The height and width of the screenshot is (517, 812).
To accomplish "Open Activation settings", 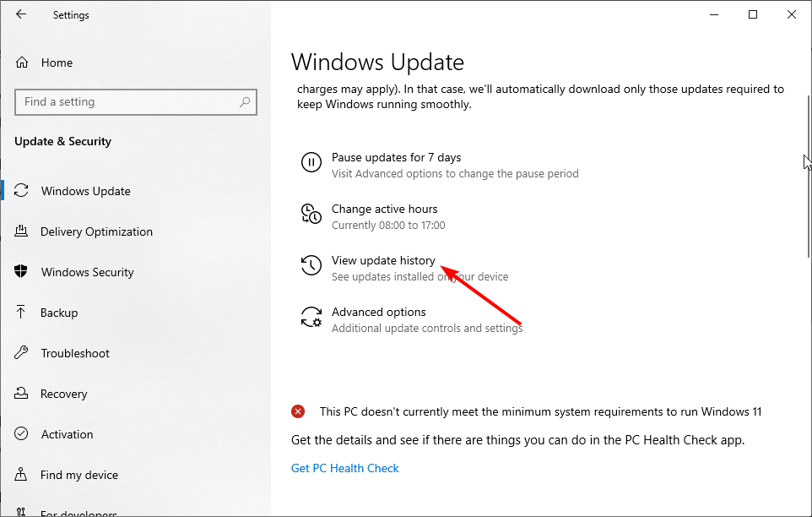I will point(68,434).
